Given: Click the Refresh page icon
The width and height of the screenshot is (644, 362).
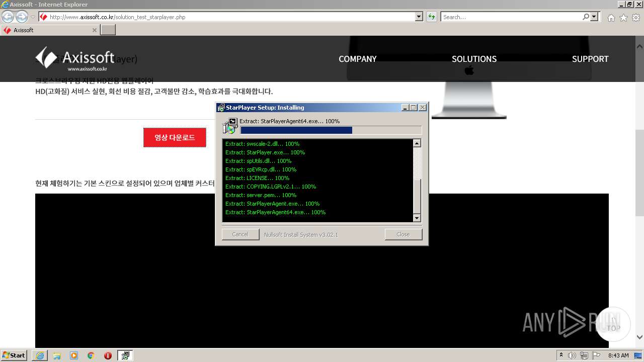Looking at the screenshot, I should click(431, 17).
